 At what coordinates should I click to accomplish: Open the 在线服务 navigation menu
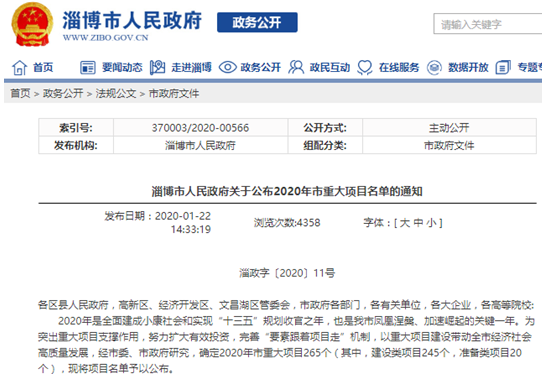click(399, 67)
